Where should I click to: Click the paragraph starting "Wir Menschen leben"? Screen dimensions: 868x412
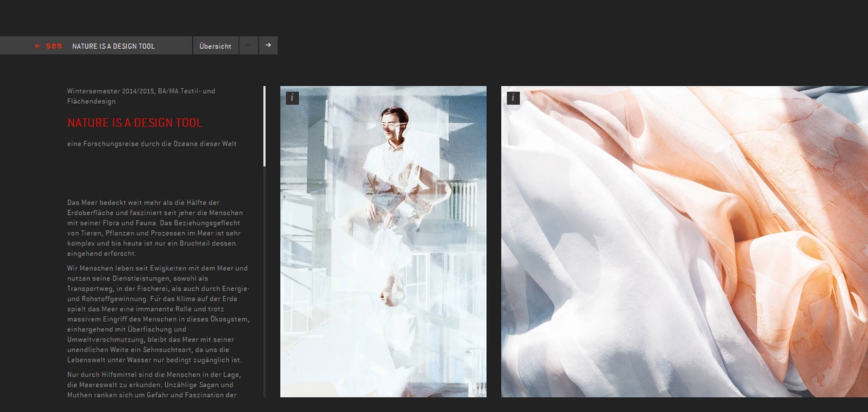pos(158,314)
